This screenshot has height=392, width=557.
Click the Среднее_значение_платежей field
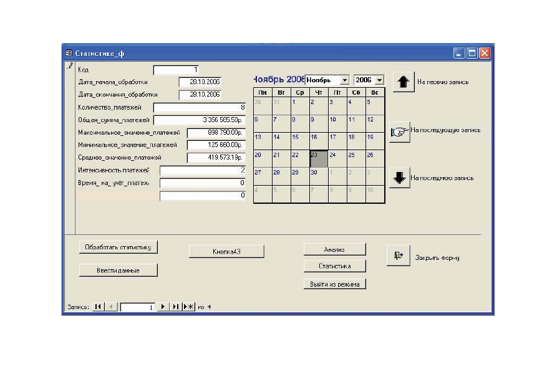[x=216, y=157]
